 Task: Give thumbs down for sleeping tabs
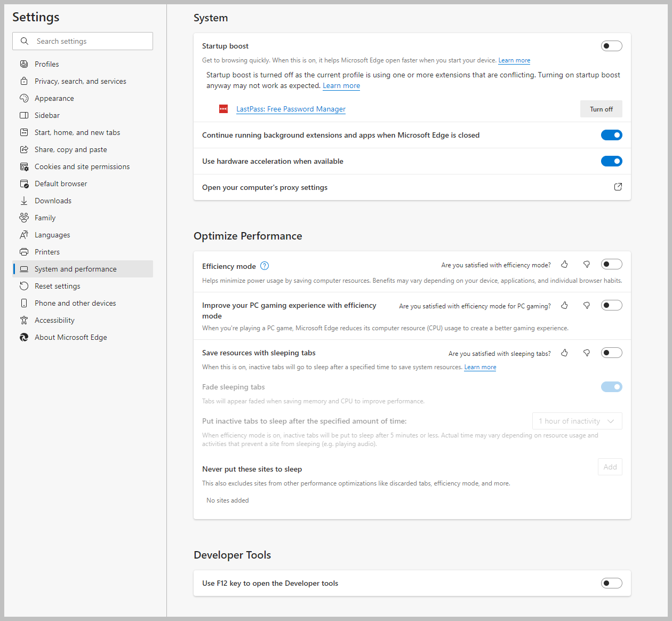[587, 353]
